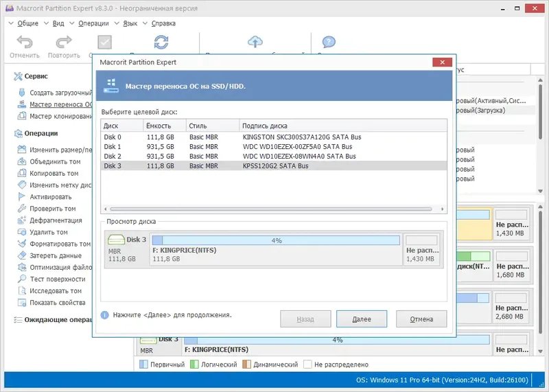This screenshot has height=392, width=549.
Task: Click Не распределено legend swatch
Action: 307,365
